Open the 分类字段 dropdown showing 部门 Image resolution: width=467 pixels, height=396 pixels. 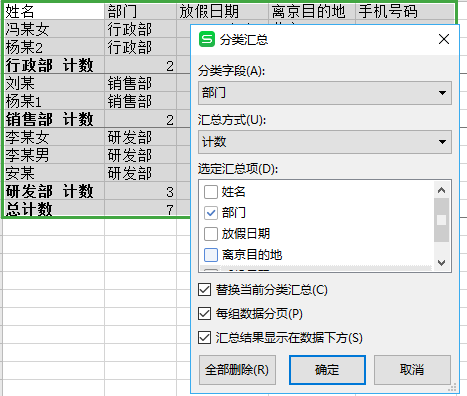coord(325,93)
